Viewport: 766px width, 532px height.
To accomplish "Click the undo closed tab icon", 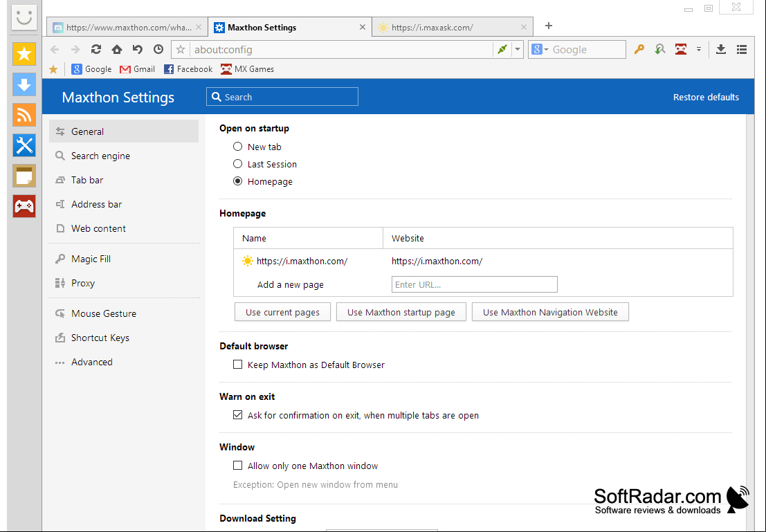I will (x=137, y=49).
